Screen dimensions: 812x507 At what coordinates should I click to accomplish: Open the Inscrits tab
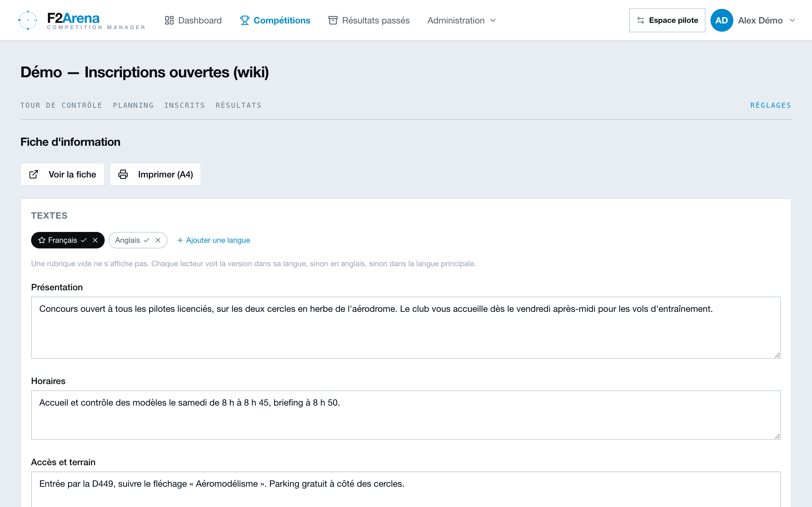click(185, 105)
